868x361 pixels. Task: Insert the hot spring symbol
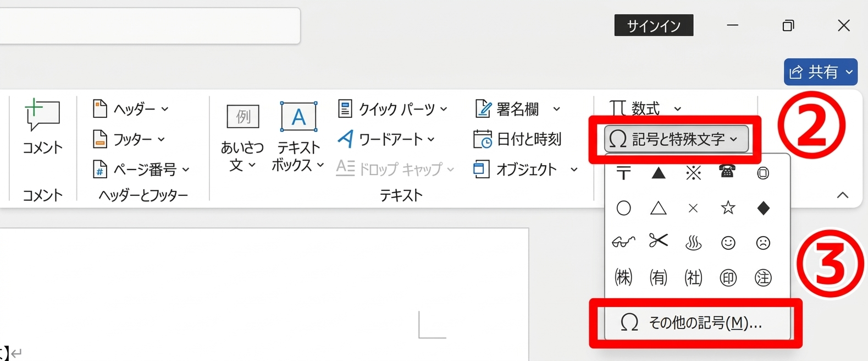point(693,243)
